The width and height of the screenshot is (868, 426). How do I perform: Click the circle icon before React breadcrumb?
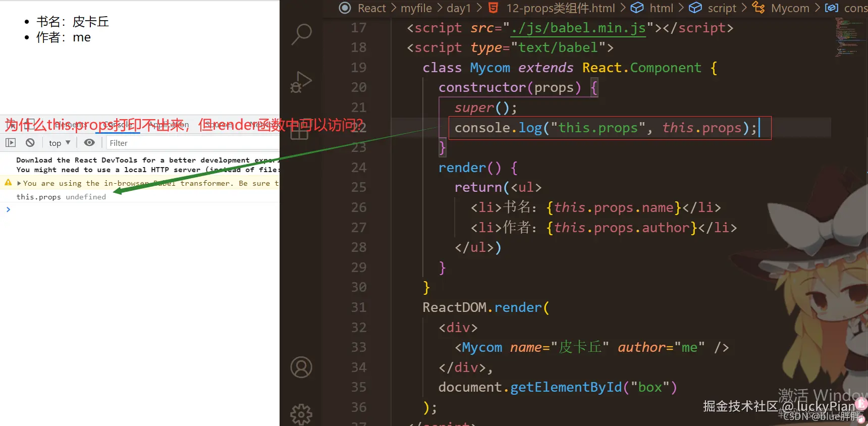tap(345, 8)
